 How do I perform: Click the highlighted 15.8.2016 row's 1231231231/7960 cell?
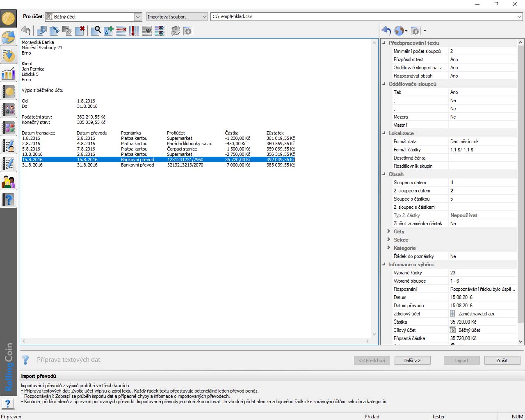[x=185, y=160]
